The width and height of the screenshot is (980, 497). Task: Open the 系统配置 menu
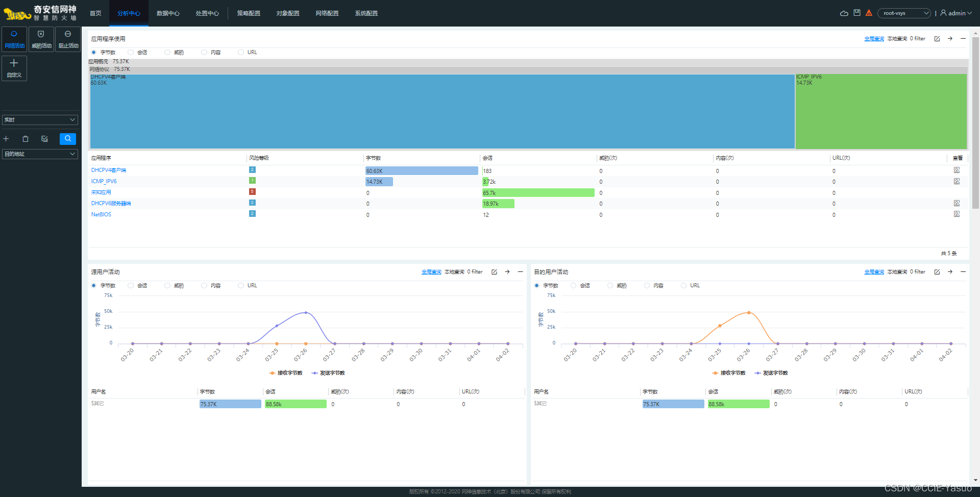[x=366, y=13]
